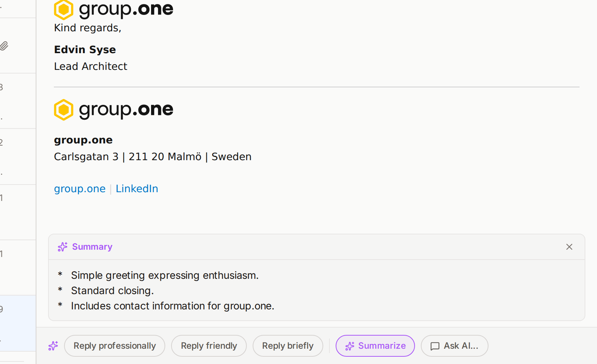Click the sender name Edvin Syse
This screenshot has width=597, height=364.
pos(85,50)
